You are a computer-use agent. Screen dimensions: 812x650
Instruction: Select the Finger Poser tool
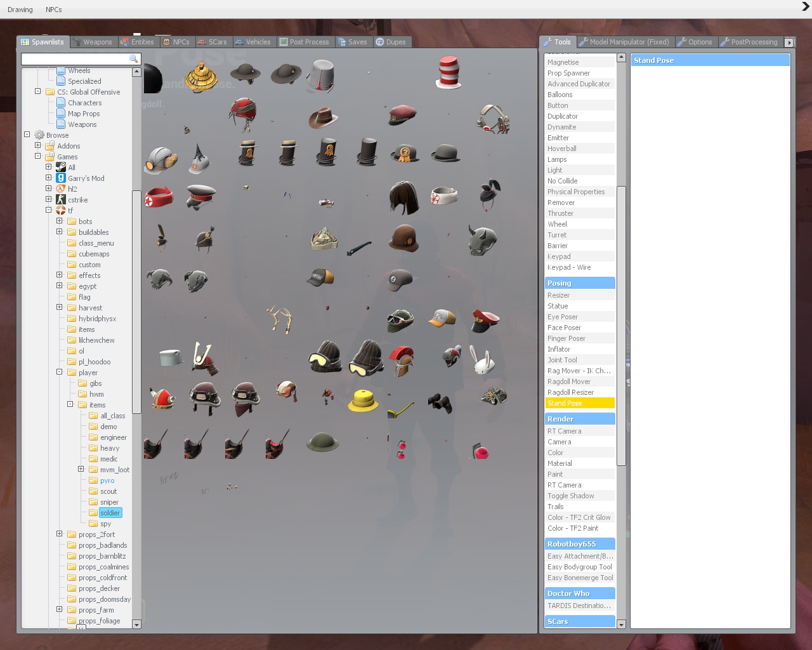[x=580, y=338]
